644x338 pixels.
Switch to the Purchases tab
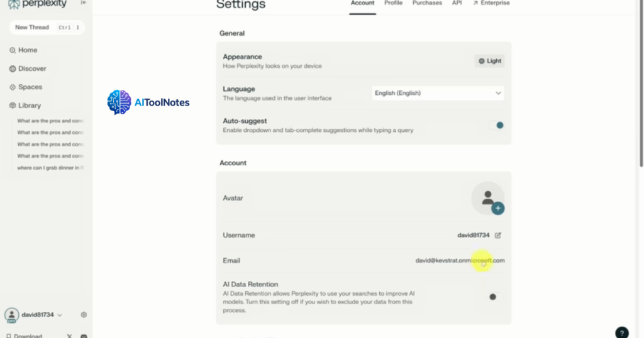427,3
